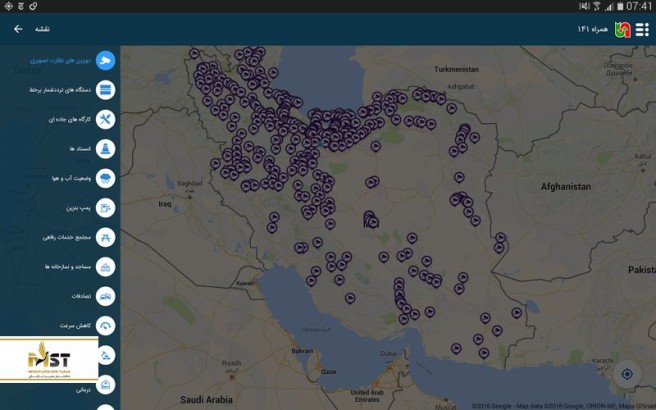Select the speed reduction gauge icon
Image resolution: width=656 pixels, height=410 pixels.
tap(105, 325)
